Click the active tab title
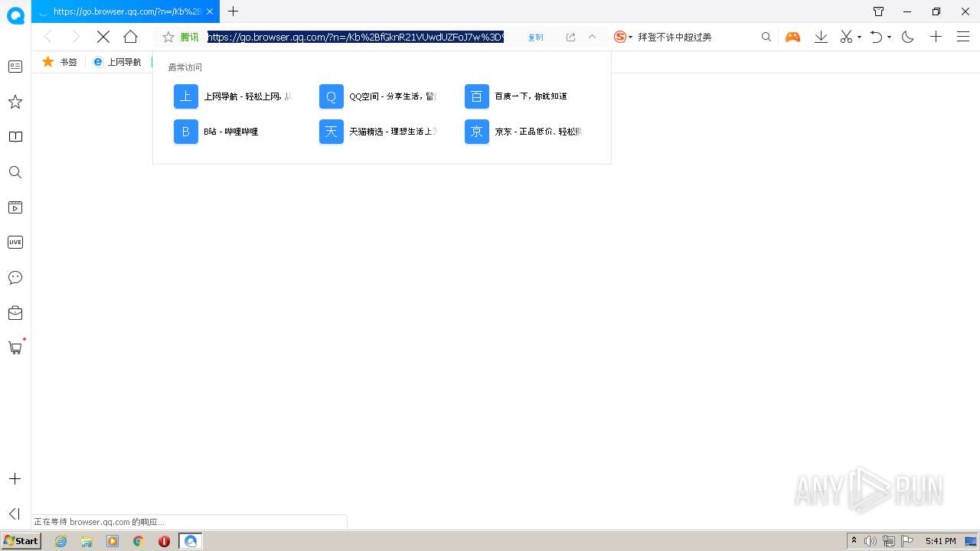Image resolution: width=980 pixels, height=551 pixels. tap(127, 11)
